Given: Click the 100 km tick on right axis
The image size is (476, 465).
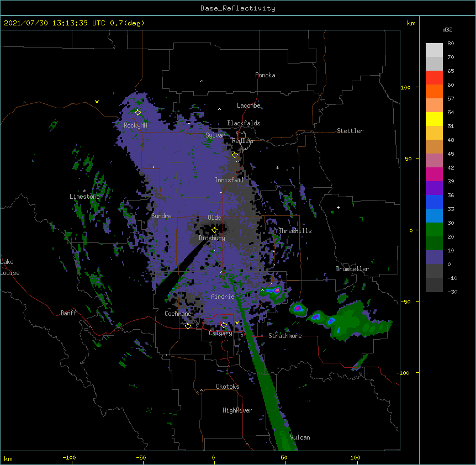Looking at the screenshot, I should (405, 87).
